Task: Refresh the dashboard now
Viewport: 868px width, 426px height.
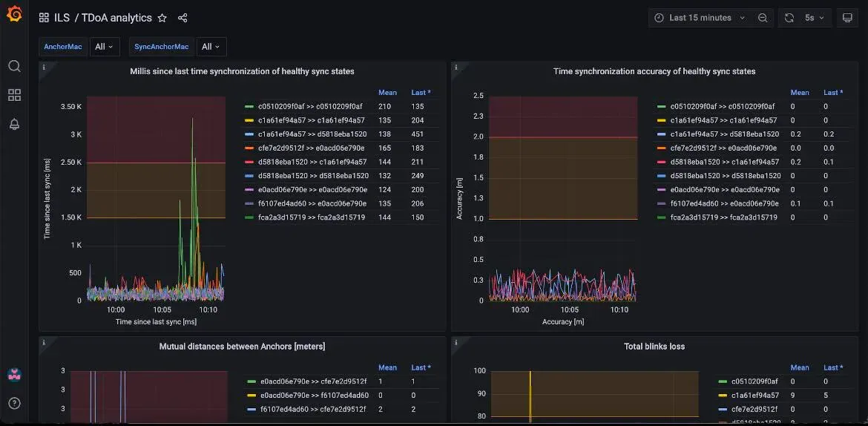Action: [x=789, y=18]
